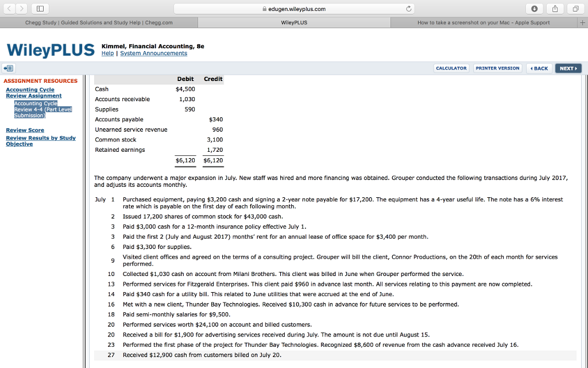
Task: Click 'Kimmel, Financial Accounting, 8e' title
Action: (153, 46)
